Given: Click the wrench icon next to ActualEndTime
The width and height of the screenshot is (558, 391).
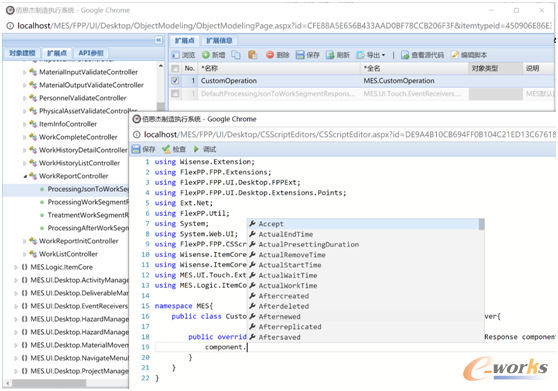Looking at the screenshot, I should pos(252,234).
